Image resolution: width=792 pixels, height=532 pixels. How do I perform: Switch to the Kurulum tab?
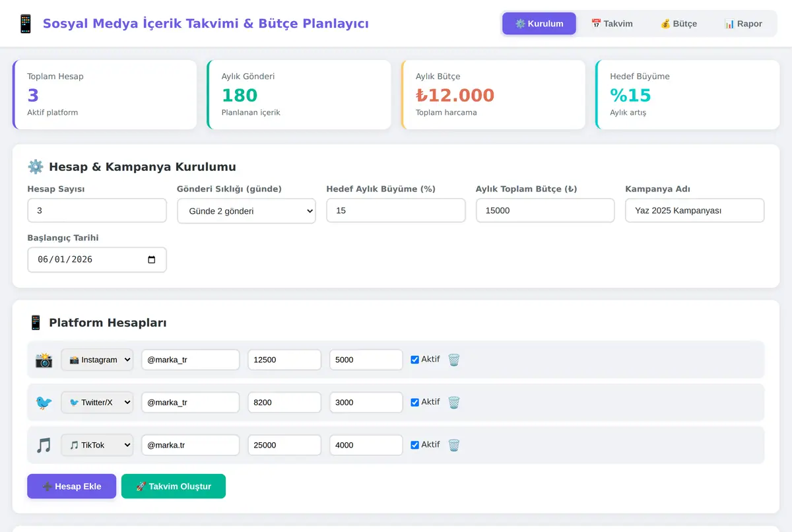click(x=539, y=24)
